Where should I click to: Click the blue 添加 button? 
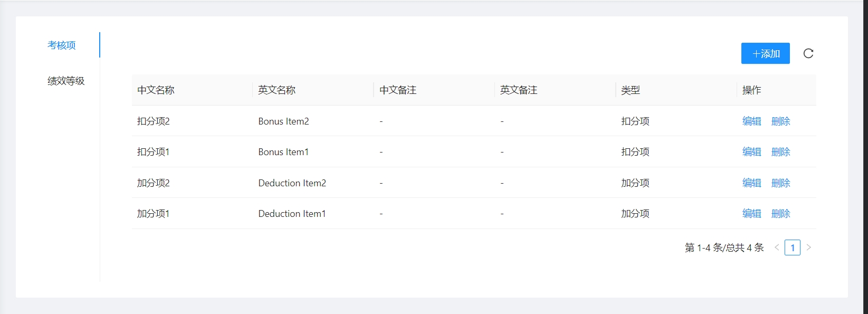765,53
